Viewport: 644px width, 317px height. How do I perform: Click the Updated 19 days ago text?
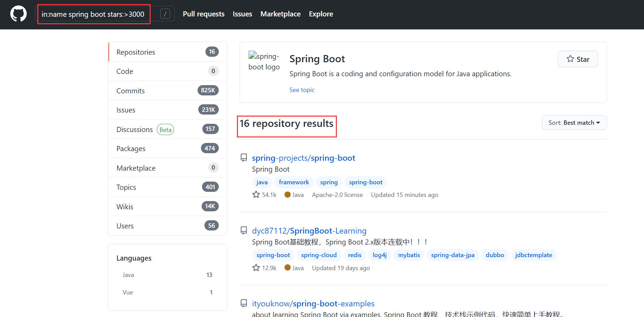341,268
